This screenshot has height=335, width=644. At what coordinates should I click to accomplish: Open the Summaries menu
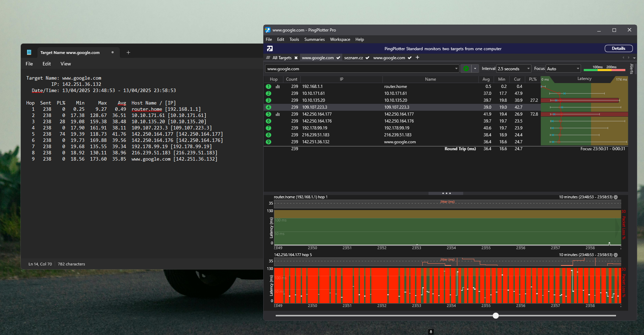click(315, 39)
